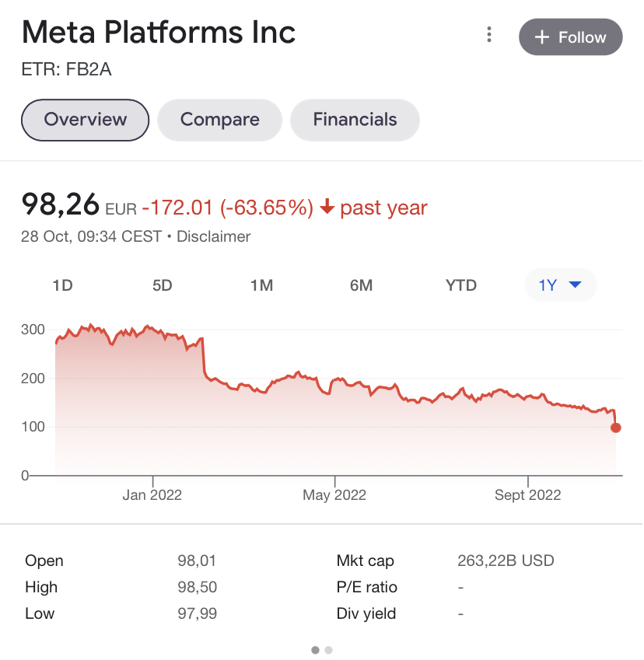The image size is (644, 660).
Task: Select the 1M time range
Action: tap(262, 286)
